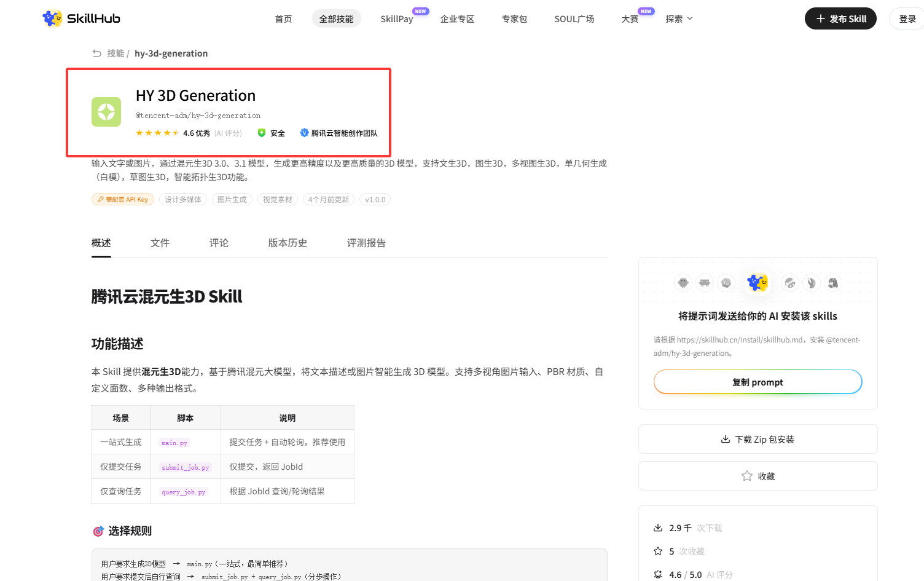
Task: Go to 首页 in the navigation
Action: pyautogui.click(x=283, y=19)
